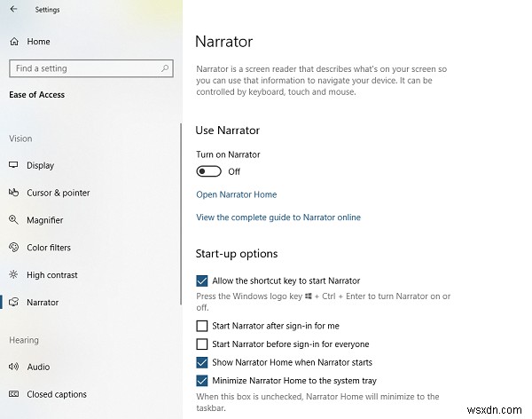Screen dimensions: 532x419
Task: Click the Start-up options heading
Action: pos(237,254)
